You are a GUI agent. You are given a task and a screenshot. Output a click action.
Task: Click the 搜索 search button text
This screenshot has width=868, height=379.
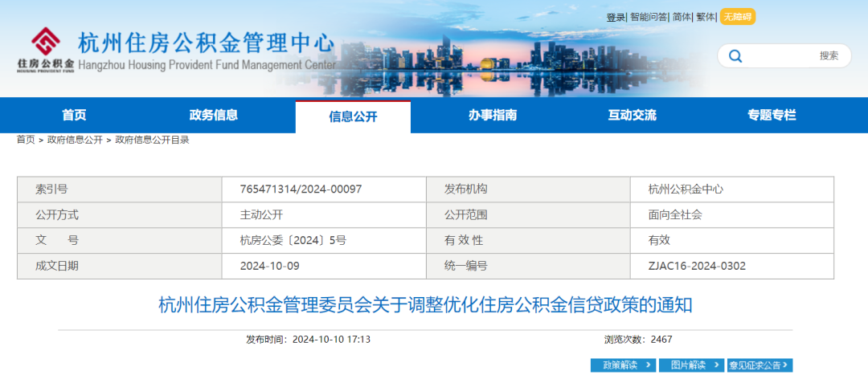[x=829, y=56]
